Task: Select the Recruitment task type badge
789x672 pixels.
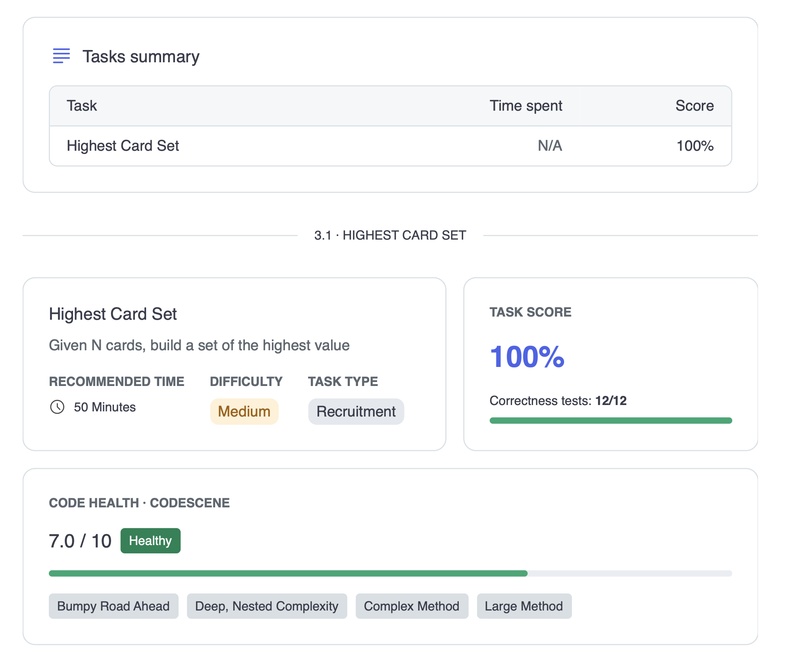Action: pos(356,411)
